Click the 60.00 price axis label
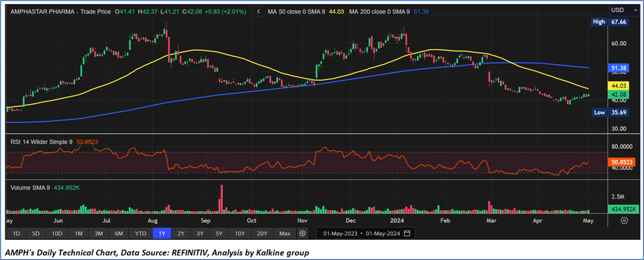 click(618, 43)
